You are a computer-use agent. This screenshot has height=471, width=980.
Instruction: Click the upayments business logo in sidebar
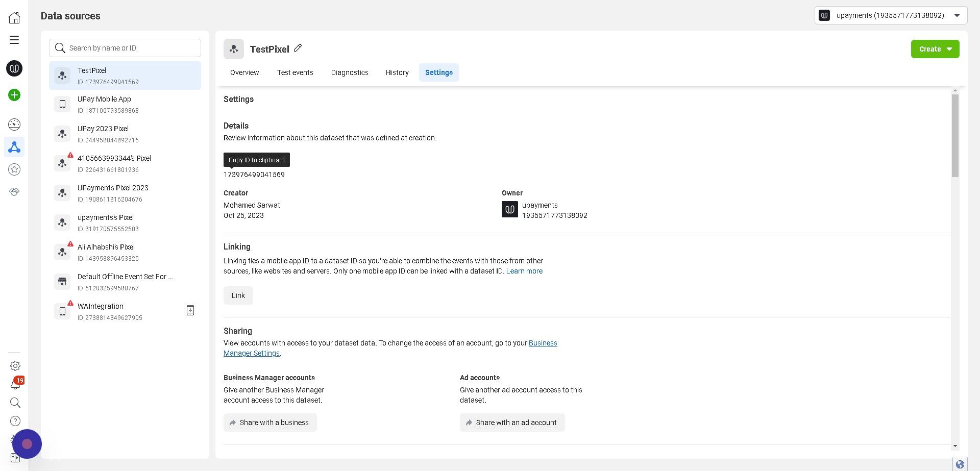[x=14, y=68]
